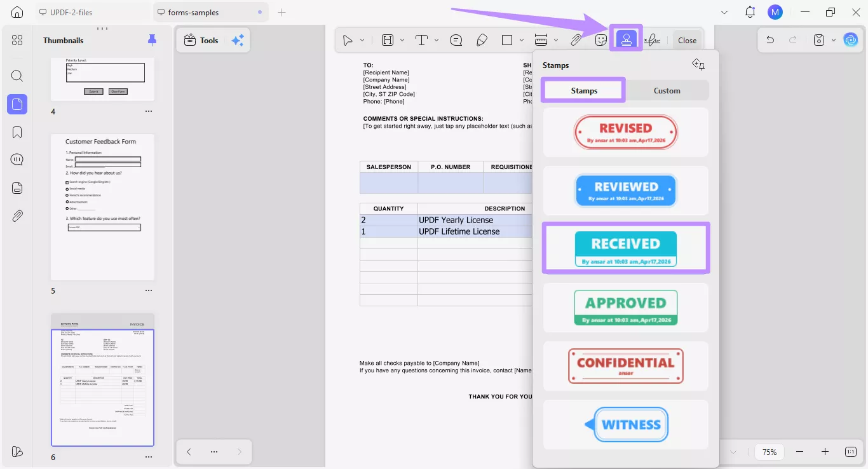Go to the Home screen icon

tap(17, 12)
